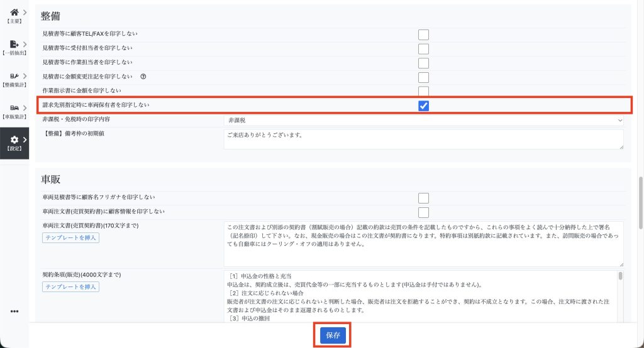Open the 主要 home icon in sidebar
This screenshot has width=644, height=348.
click(x=14, y=13)
